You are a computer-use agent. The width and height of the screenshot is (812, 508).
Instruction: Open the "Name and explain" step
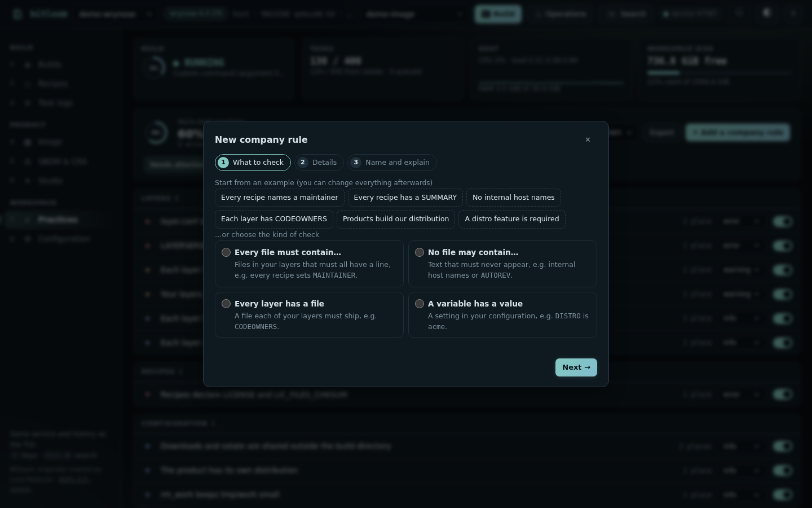coord(392,163)
